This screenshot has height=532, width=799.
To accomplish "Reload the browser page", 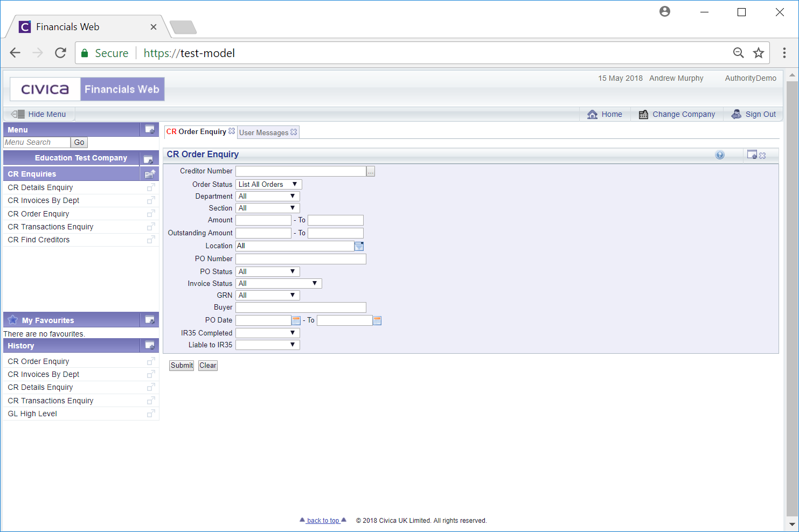I will coord(60,53).
